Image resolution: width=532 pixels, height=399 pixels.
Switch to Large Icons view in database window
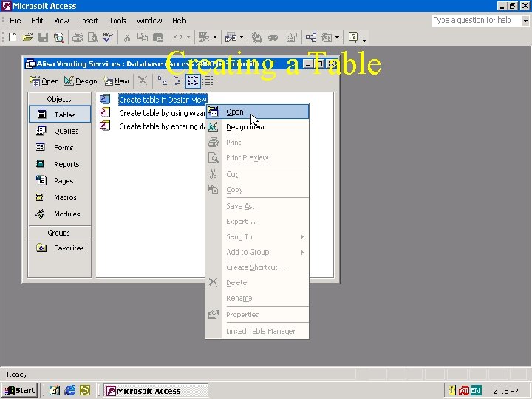click(x=162, y=81)
